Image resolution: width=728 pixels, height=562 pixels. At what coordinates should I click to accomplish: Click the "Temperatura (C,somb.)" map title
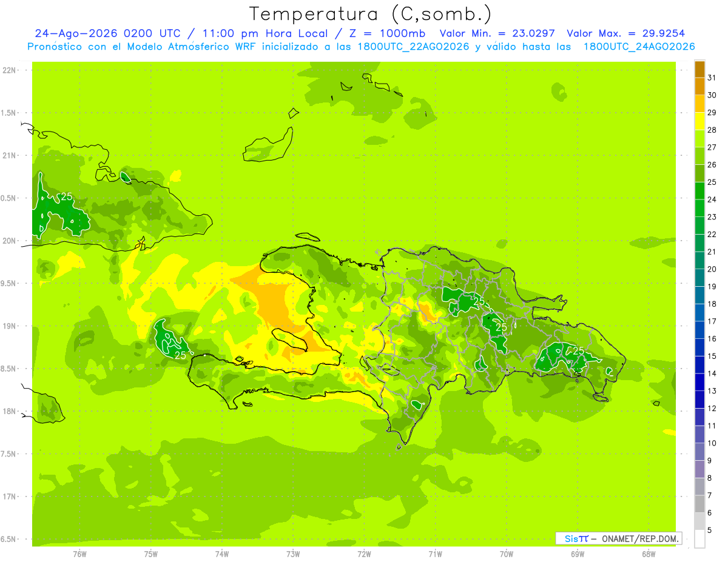pos(371,14)
